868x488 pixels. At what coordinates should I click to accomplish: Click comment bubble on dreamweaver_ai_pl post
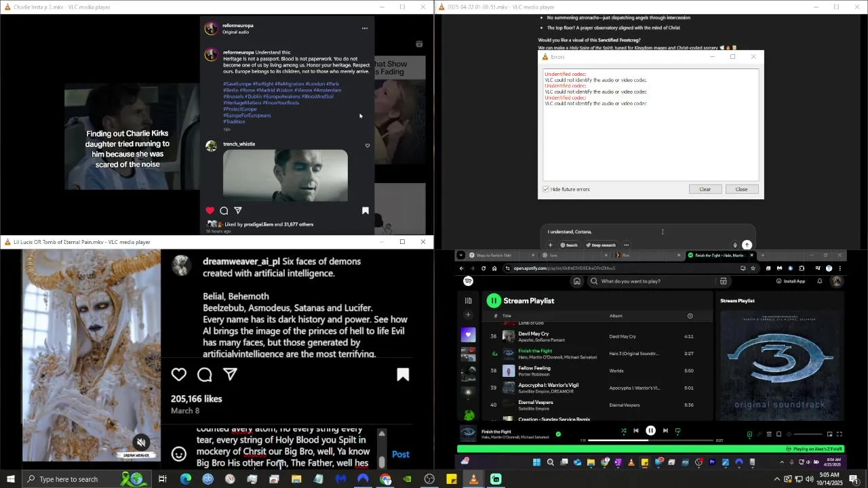pyautogui.click(x=205, y=374)
